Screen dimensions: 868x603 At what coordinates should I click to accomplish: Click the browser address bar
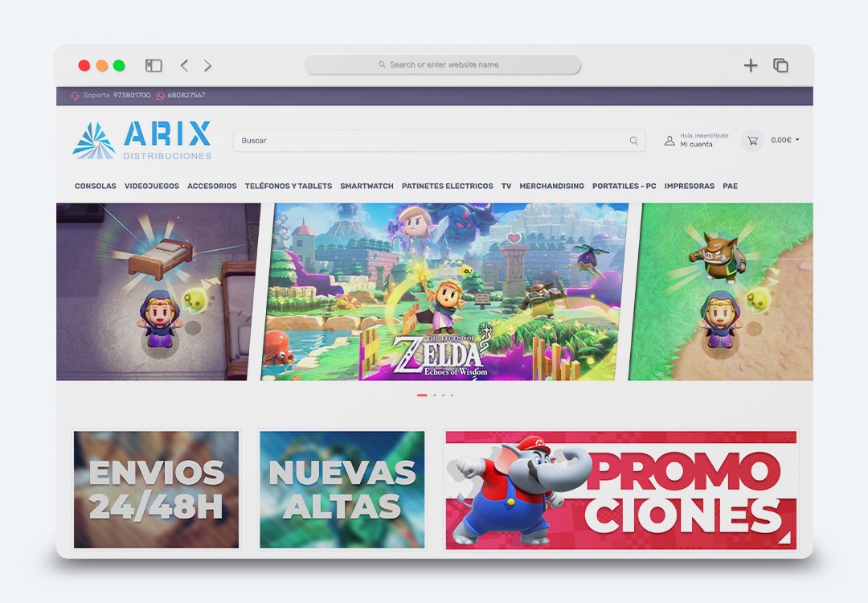[442, 65]
